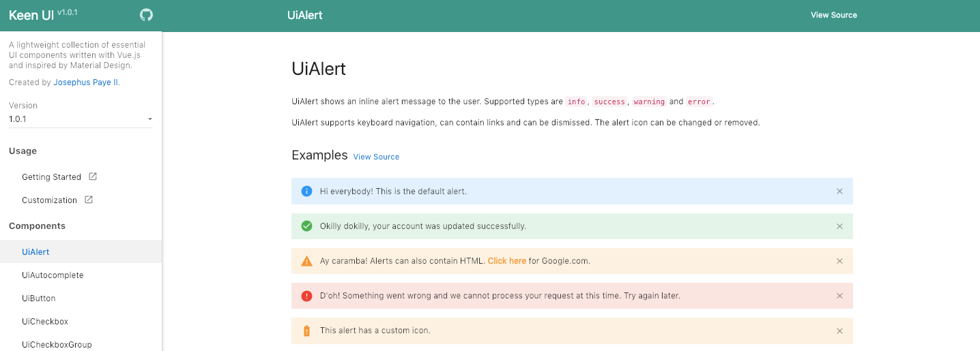980x351 pixels.
Task: Open the Josephus Paye II author link
Action: pos(86,82)
